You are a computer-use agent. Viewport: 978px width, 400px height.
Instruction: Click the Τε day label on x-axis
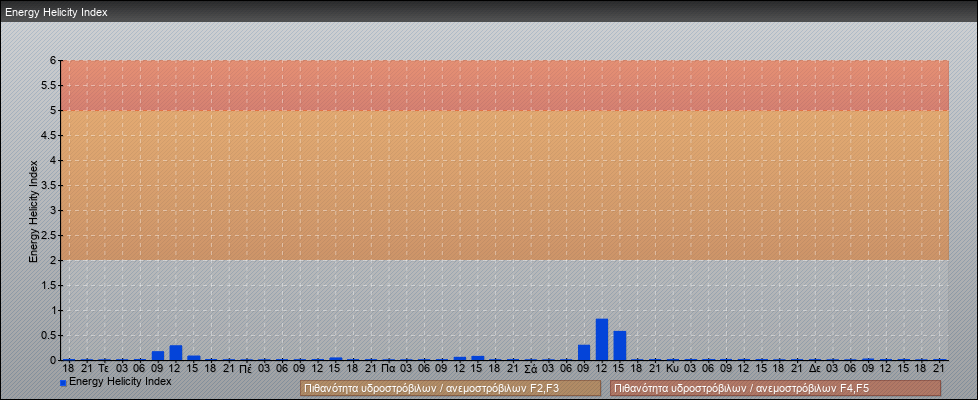[104, 369]
